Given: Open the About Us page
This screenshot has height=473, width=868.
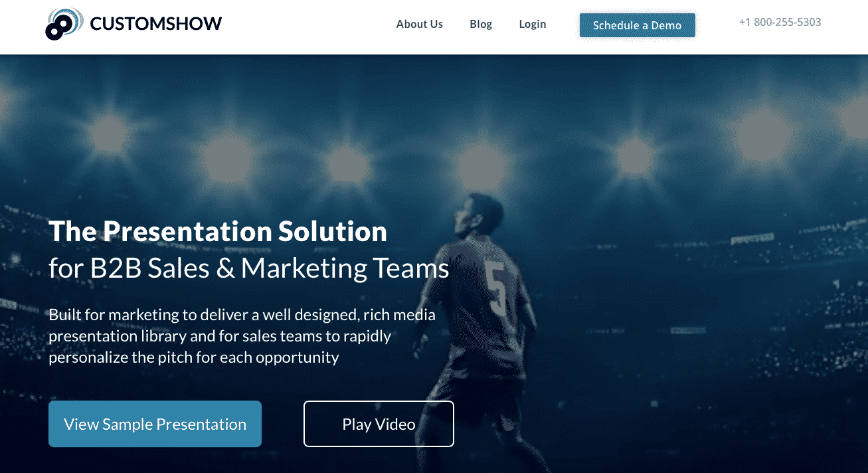Looking at the screenshot, I should click(x=420, y=24).
